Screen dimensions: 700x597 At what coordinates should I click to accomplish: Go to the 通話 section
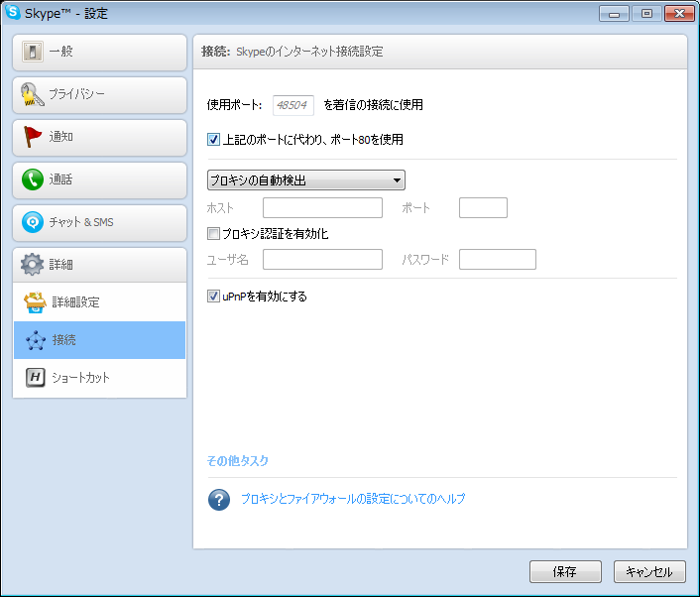[99, 180]
